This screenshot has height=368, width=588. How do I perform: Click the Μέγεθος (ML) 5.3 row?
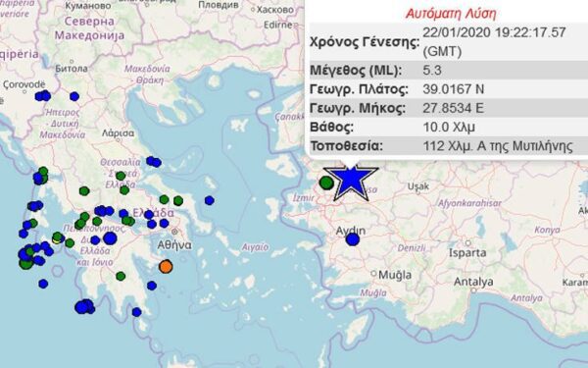449,71
